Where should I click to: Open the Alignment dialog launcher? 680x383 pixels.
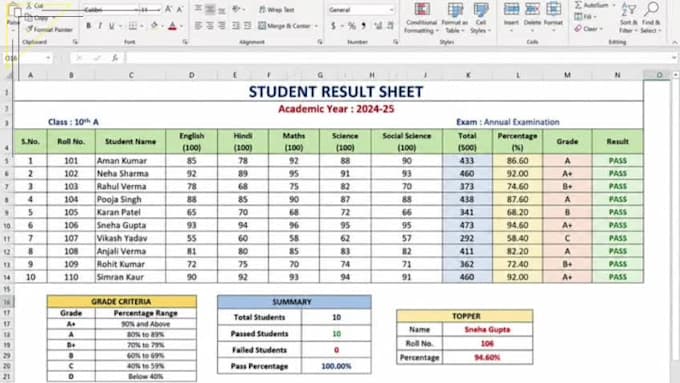tap(320, 42)
